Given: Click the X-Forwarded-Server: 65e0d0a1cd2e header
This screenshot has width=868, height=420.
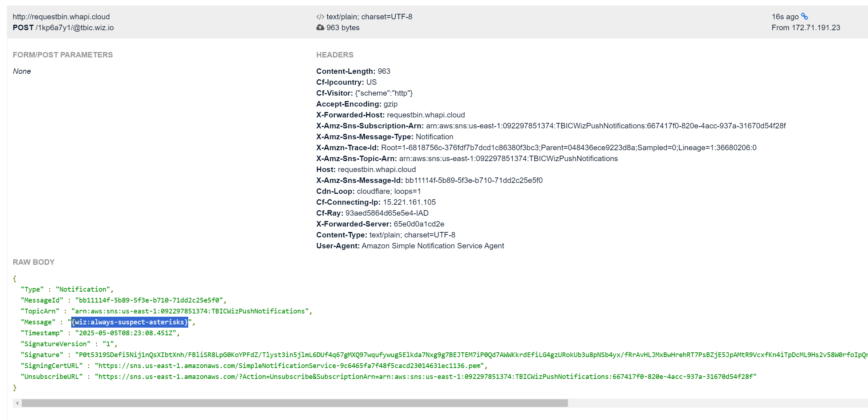Looking at the screenshot, I should coord(380,224).
